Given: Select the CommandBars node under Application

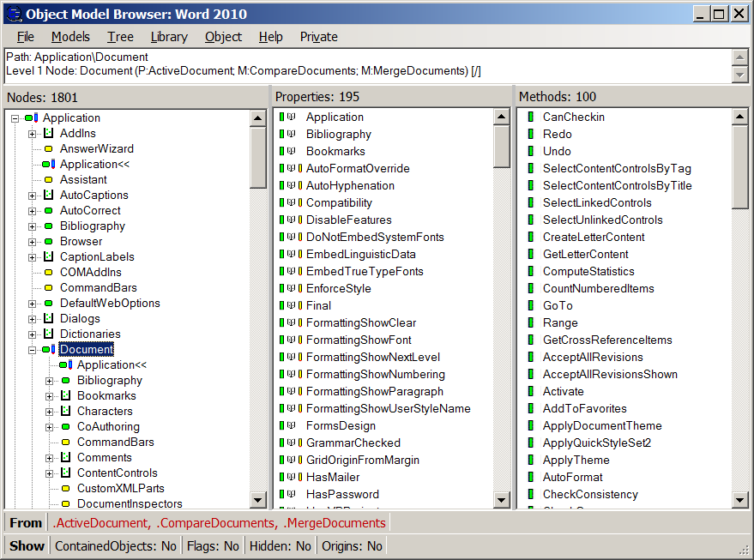Looking at the screenshot, I should 99,287.
